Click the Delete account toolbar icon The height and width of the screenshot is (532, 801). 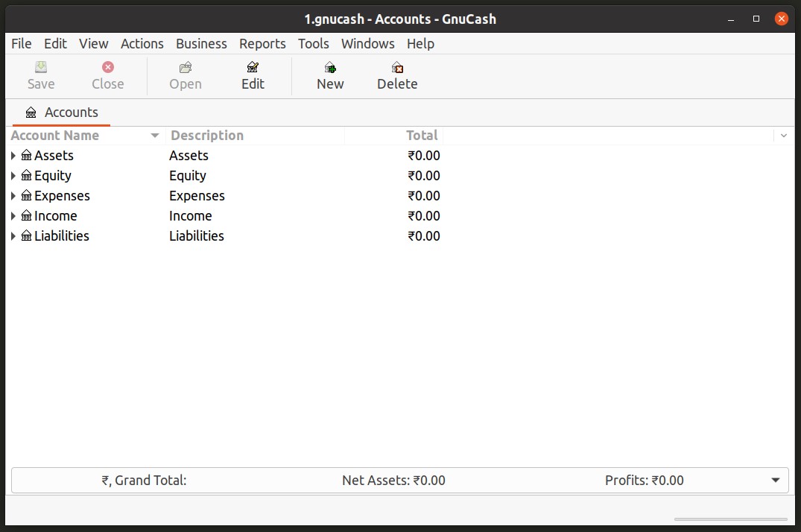point(397,68)
